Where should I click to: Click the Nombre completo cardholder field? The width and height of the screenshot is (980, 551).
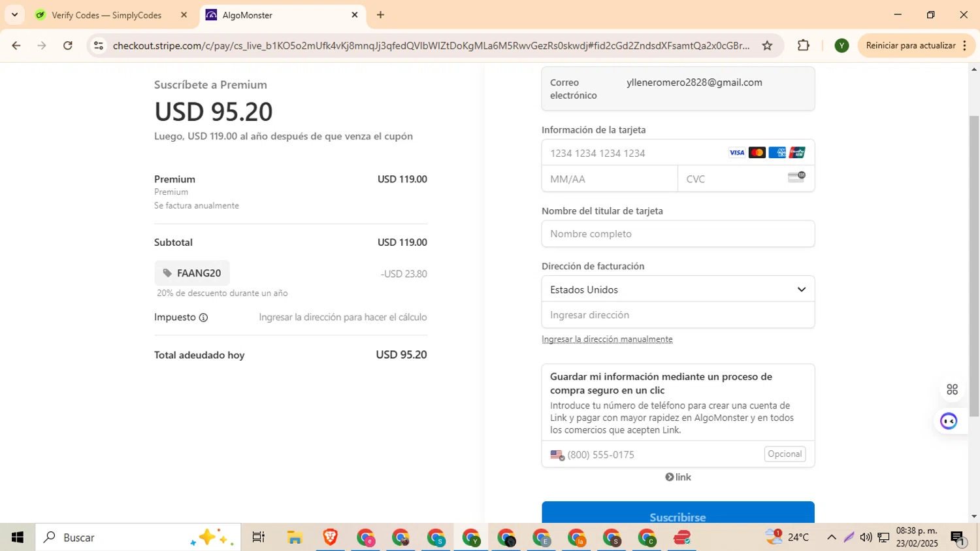pos(678,234)
